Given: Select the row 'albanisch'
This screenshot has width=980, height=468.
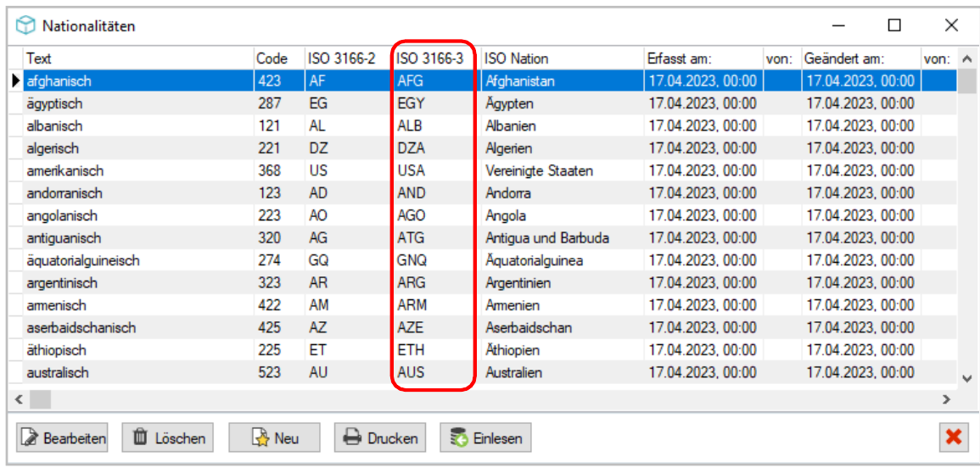Looking at the screenshot, I should tap(484, 125).
